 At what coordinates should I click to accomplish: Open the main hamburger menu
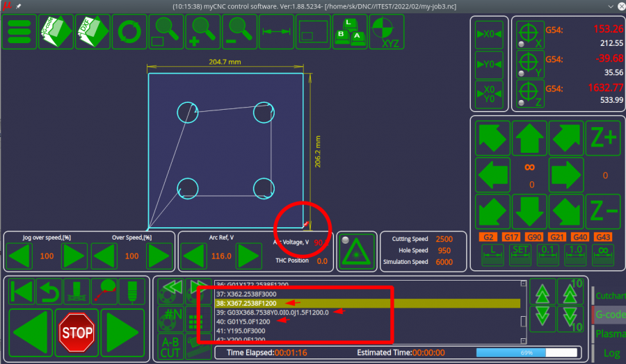click(x=20, y=32)
